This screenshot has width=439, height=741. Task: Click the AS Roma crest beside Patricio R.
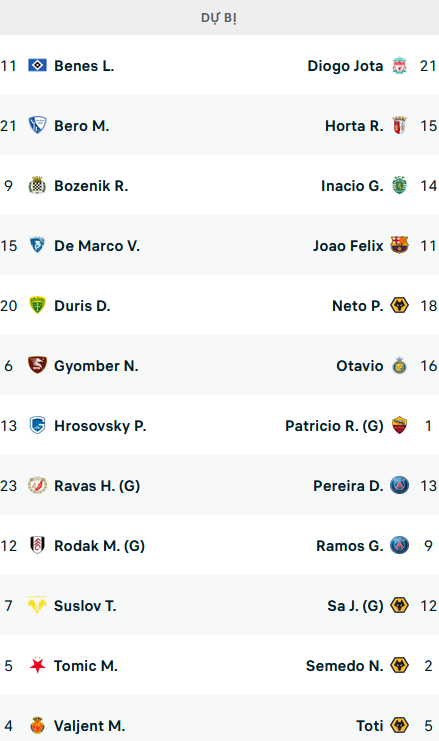pyautogui.click(x=399, y=425)
